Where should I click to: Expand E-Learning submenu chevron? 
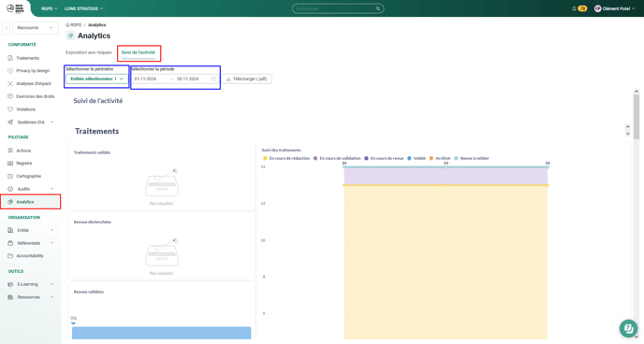tap(51, 284)
